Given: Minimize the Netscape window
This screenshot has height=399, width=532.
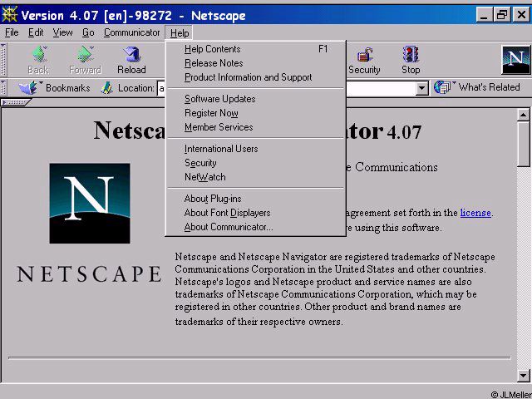Looking at the screenshot, I should point(485,15).
